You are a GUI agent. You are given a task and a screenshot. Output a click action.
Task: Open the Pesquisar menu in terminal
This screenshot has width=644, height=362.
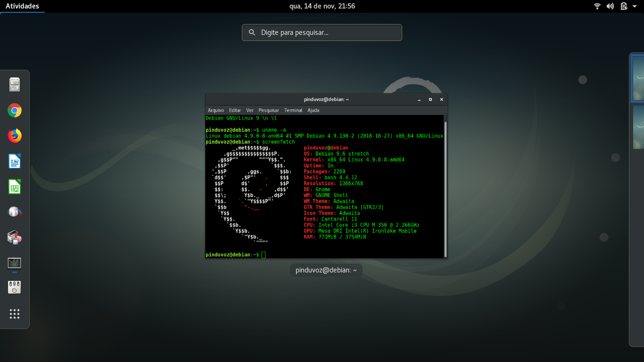pos(269,110)
